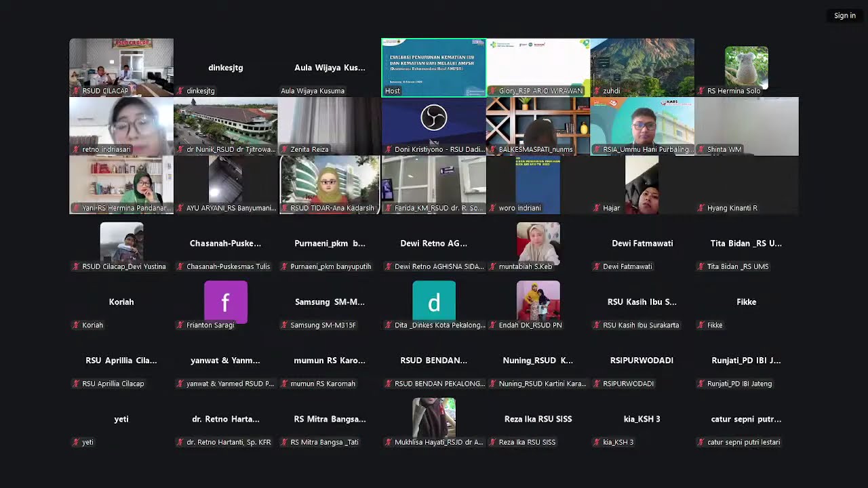Click 'mumun RS Karomah' name label
Screen dimensions: 868x488
point(323,384)
